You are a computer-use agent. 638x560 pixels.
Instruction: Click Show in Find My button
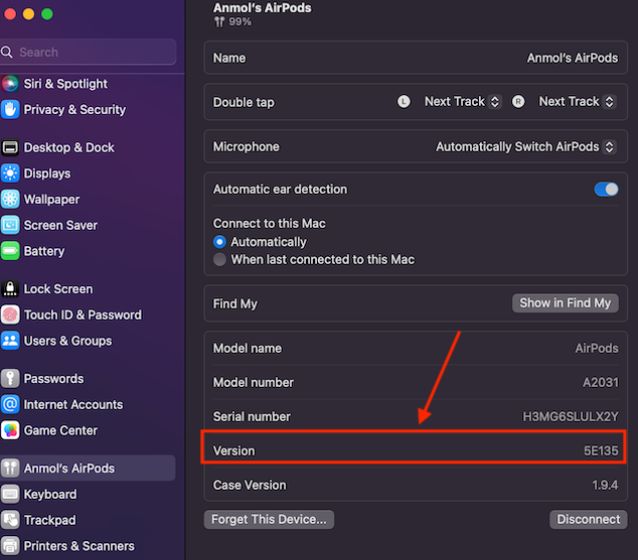(x=565, y=303)
